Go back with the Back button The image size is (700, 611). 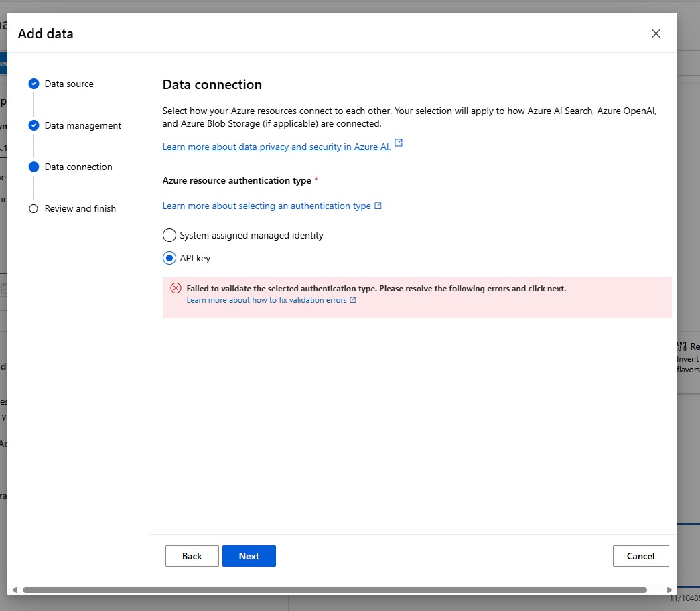[x=192, y=556]
